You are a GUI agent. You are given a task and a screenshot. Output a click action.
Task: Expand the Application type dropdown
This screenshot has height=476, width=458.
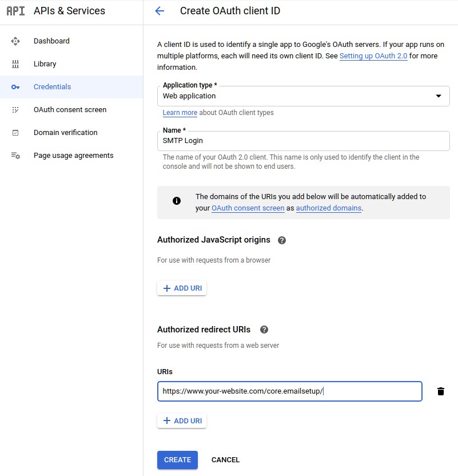coord(303,96)
